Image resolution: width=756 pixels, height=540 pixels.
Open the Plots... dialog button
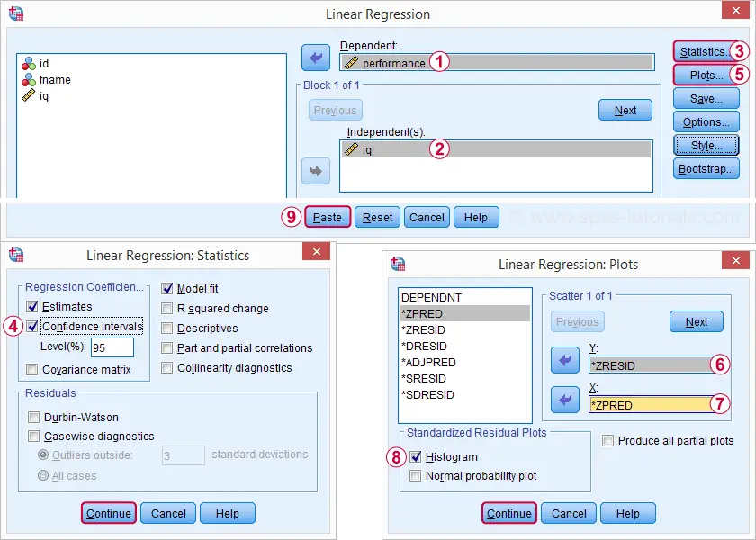[706, 76]
